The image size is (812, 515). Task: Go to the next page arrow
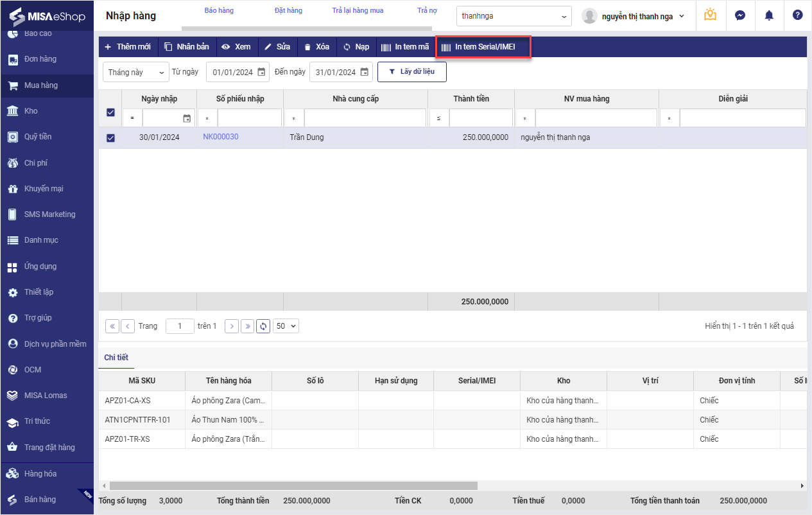[232, 326]
